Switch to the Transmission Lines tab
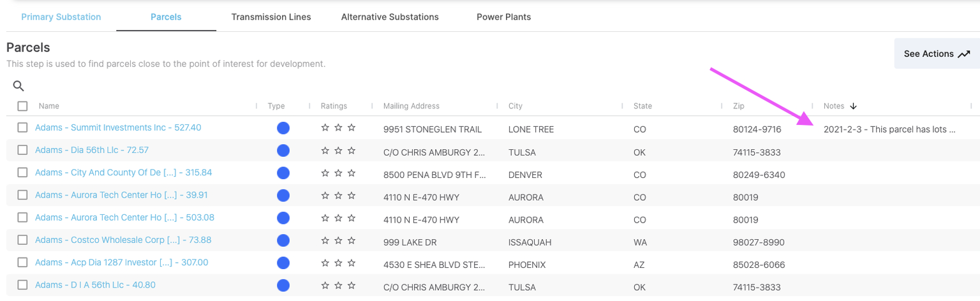Image resolution: width=980 pixels, height=301 pixels. [x=271, y=17]
